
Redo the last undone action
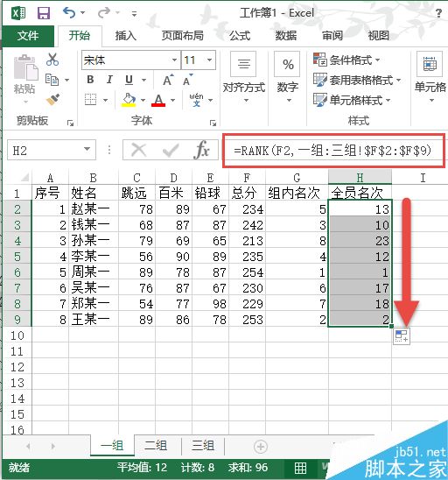104,13
